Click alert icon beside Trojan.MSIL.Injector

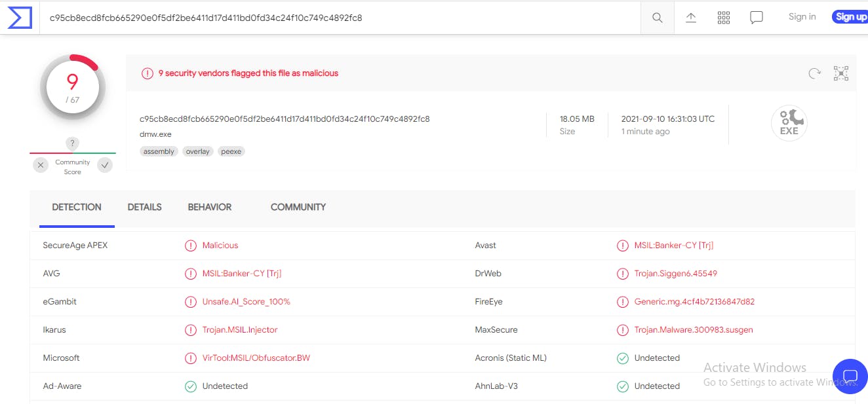point(191,330)
